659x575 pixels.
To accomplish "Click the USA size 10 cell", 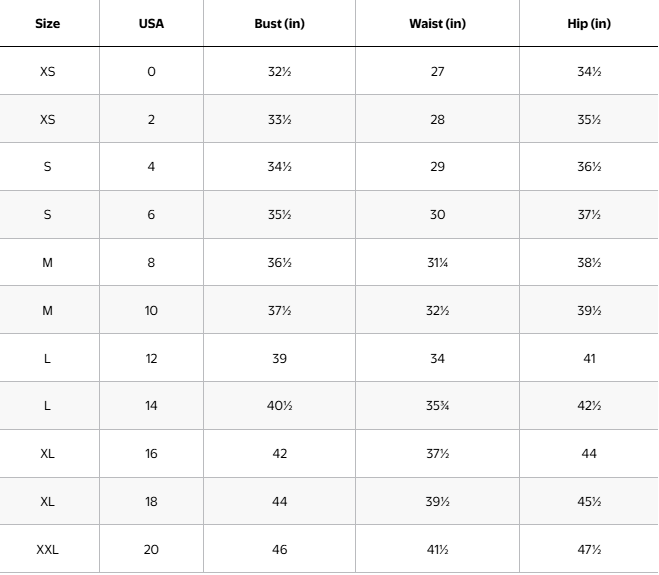I will 151,311.
